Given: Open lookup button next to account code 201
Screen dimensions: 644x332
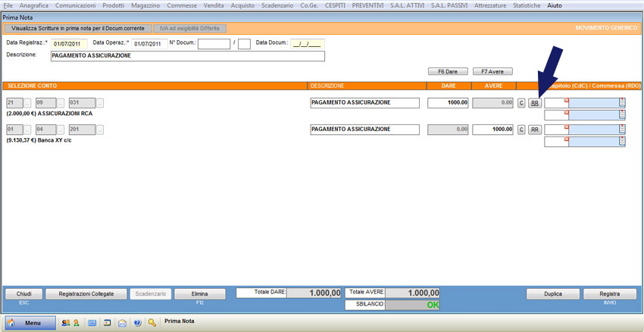Looking at the screenshot, I should pyautogui.click(x=100, y=130).
